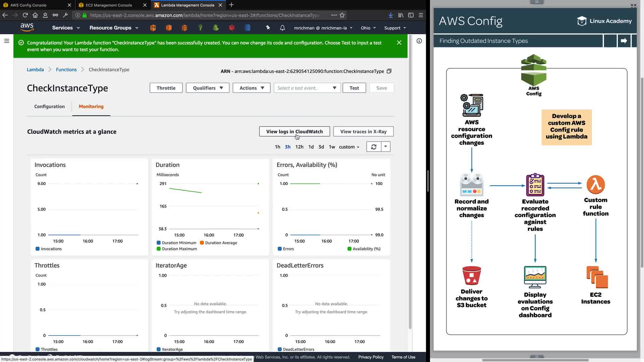The width and height of the screenshot is (644, 362).
Task: Click the info circle icon on right
Action: [x=419, y=41]
